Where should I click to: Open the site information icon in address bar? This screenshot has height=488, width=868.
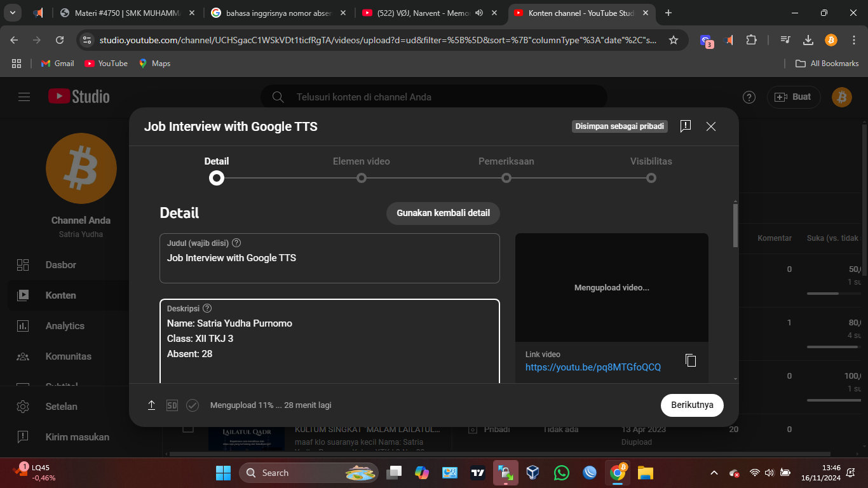(x=87, y=40)
